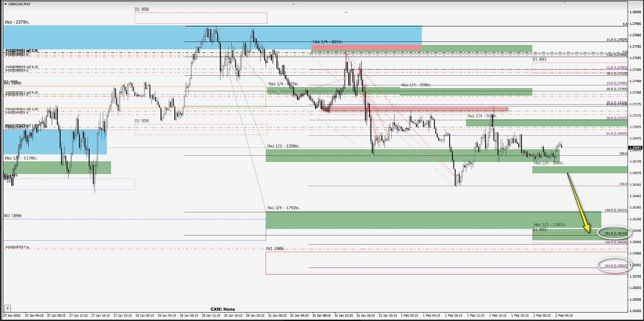Click the 2 Feb 04:15 time axis label
This screenshot has height=321, width=644.
click(563, 315)
